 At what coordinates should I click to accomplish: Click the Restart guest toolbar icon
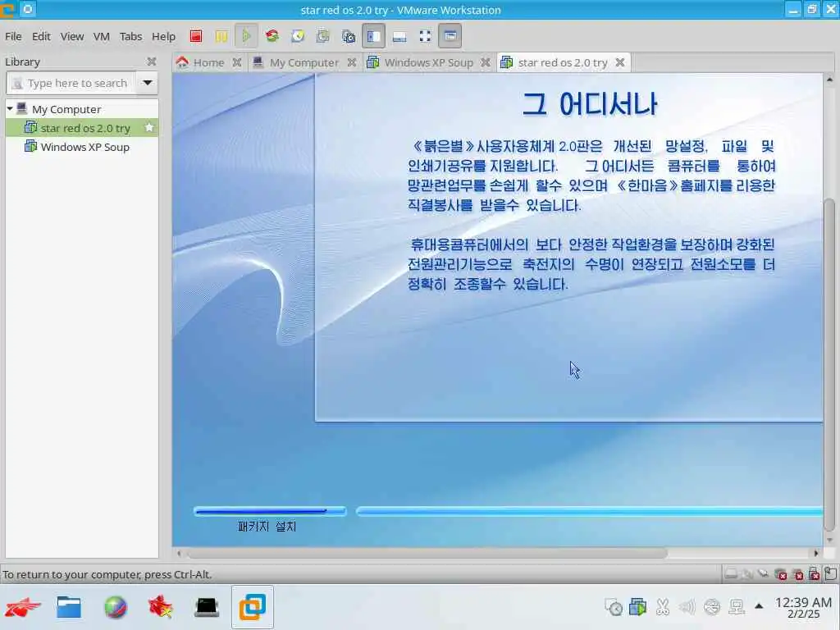(272, 36)
